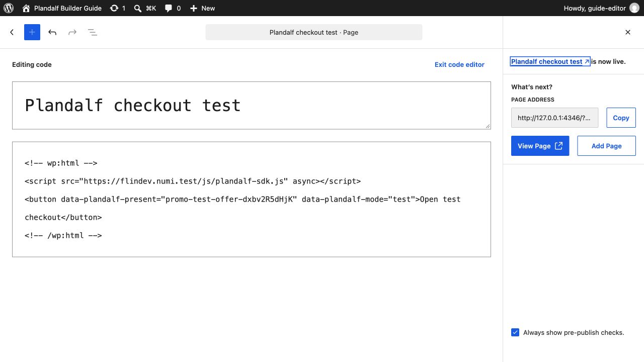Click the closing /wp:html comment line
The height and width of the screenshot is (362, 644).
[63, 235]
